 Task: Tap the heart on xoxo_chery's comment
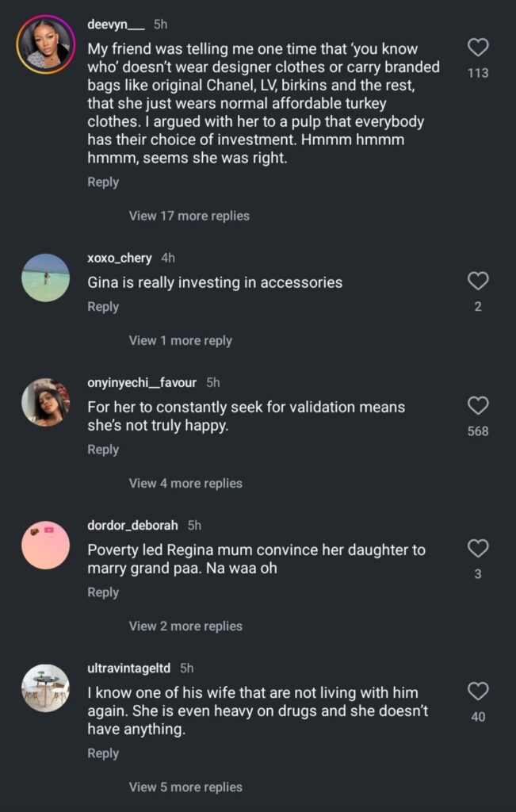(x=478, y=281)
